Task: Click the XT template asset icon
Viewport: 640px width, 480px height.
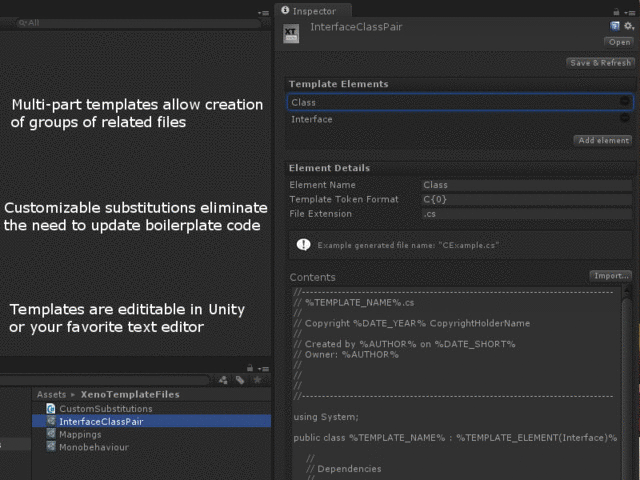Action: (x=291, y=34)
